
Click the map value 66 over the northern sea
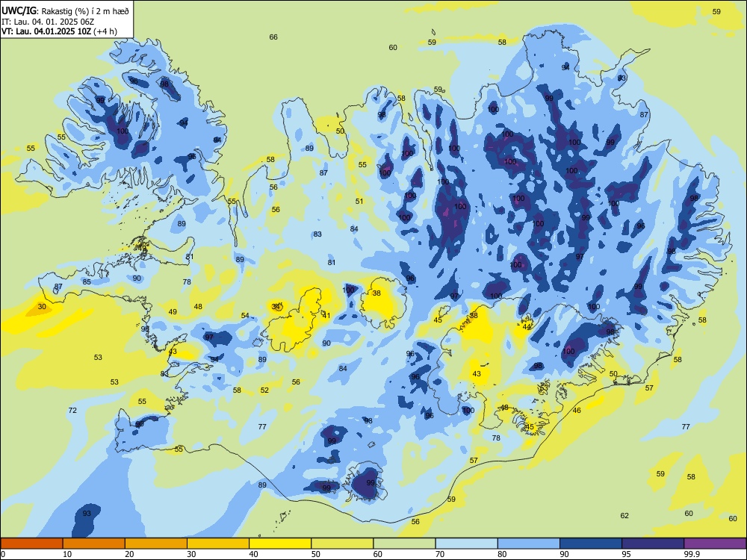pos(273,37)
